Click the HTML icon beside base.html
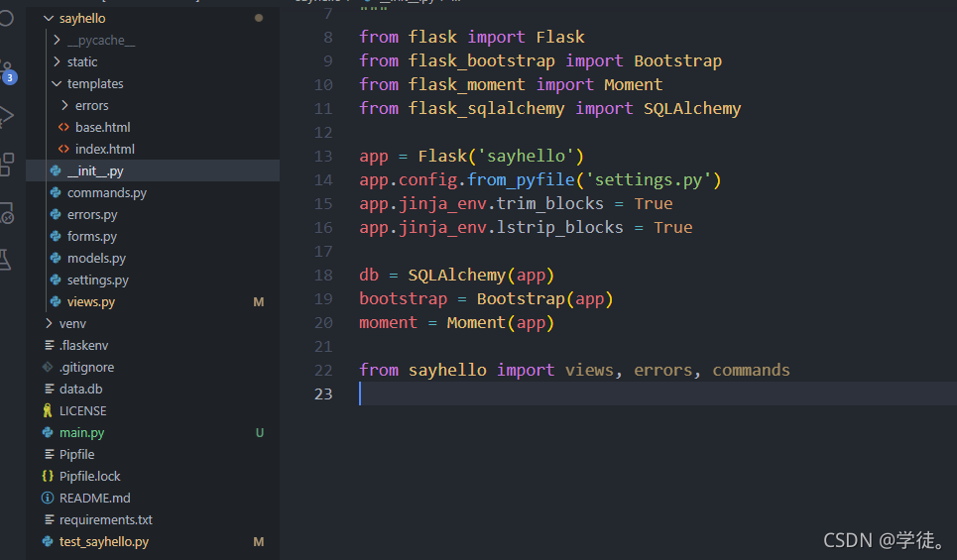The width and height of the screenshot is (957, 560). [x=63, y=127]
